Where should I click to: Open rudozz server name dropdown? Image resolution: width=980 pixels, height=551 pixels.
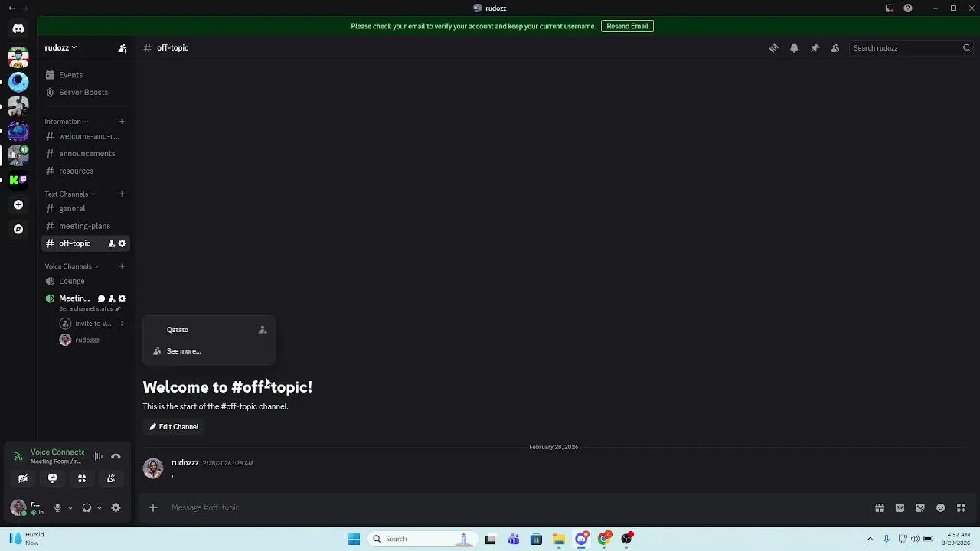(60, 47)
